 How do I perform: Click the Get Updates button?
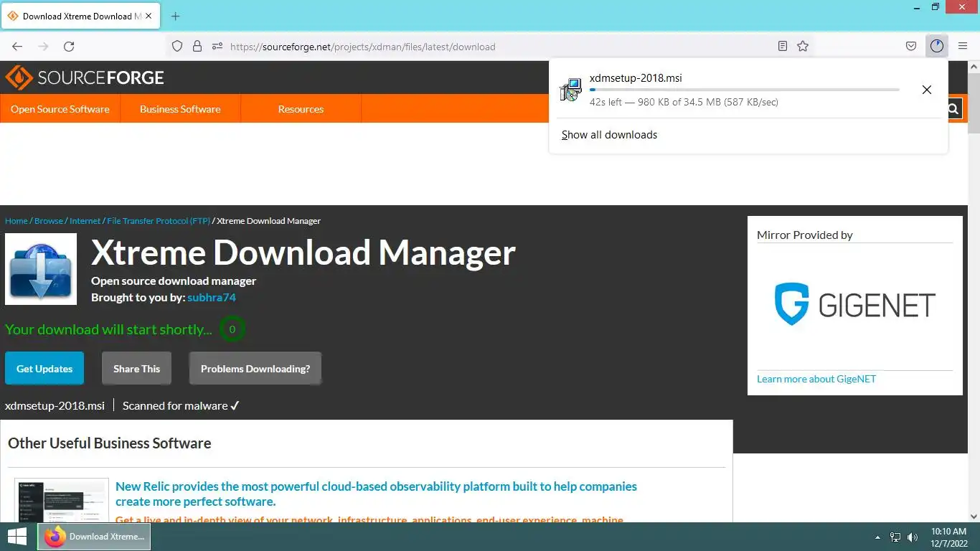[44, 369]
